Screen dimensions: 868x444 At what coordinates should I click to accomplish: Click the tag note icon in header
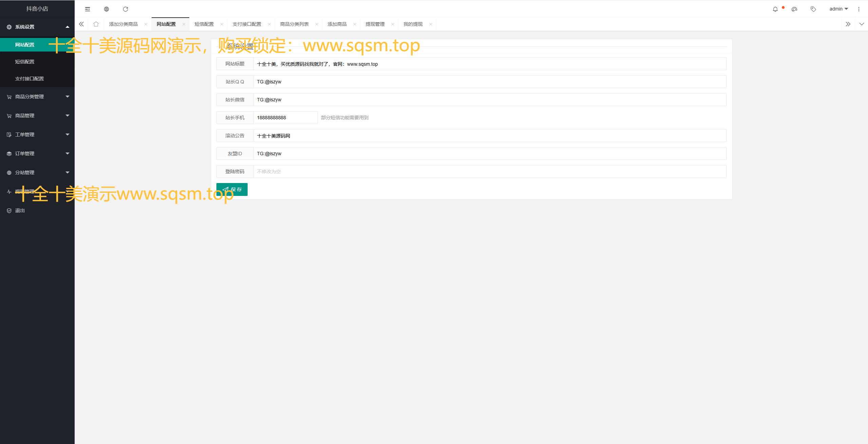point(813,9)
